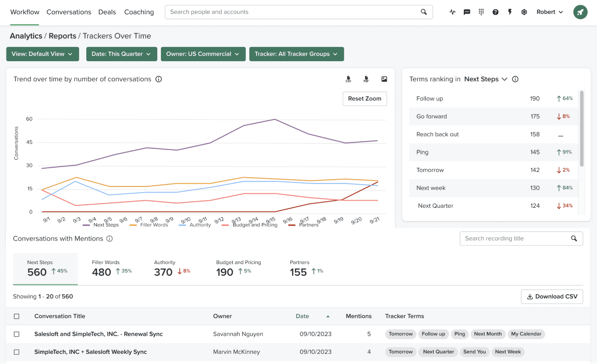Click the My Calendar tracker term chip
The width and height of the screenshot is (597, 364).
pos(526,334)
